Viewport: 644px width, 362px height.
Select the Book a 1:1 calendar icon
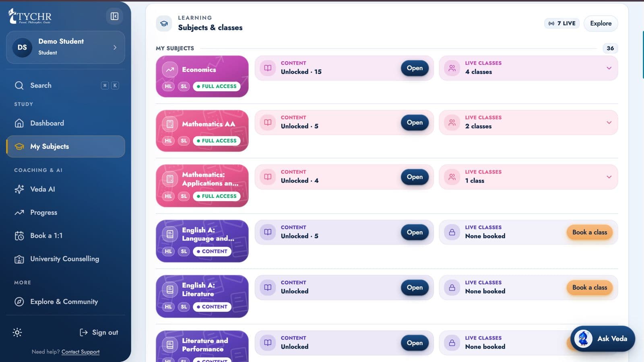19,236
